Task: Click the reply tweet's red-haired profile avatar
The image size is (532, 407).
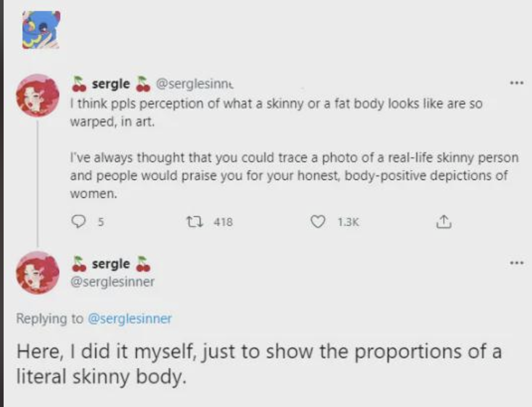Action: click(38, 272)
